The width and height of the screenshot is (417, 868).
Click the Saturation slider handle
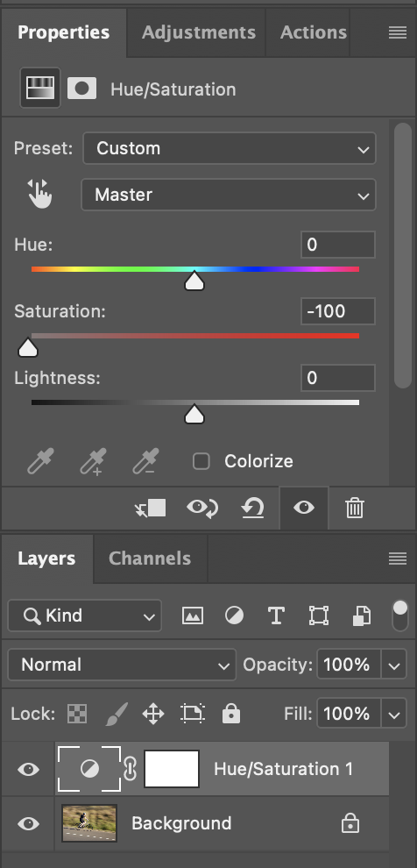coord(28,348)
